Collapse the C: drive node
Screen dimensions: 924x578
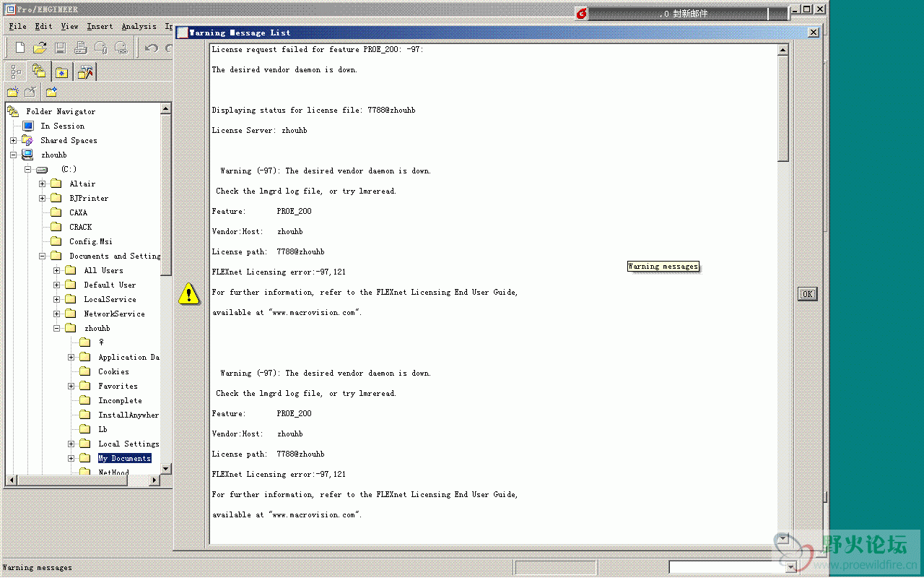27,169
